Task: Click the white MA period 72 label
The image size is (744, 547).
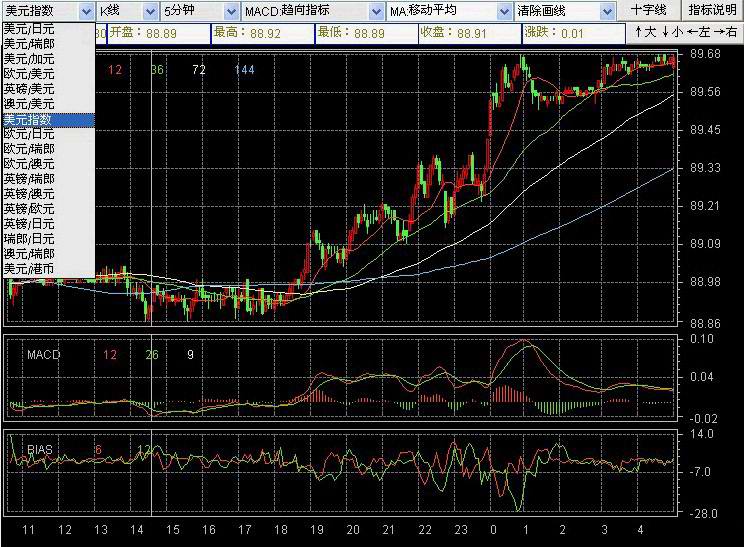Action: tap(199, 70)
